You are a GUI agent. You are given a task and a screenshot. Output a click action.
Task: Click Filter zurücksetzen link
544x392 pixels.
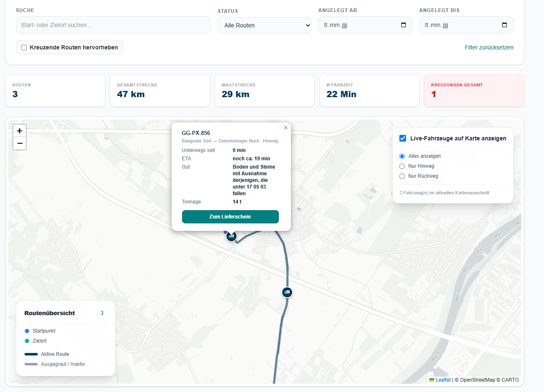pos(489,47)
